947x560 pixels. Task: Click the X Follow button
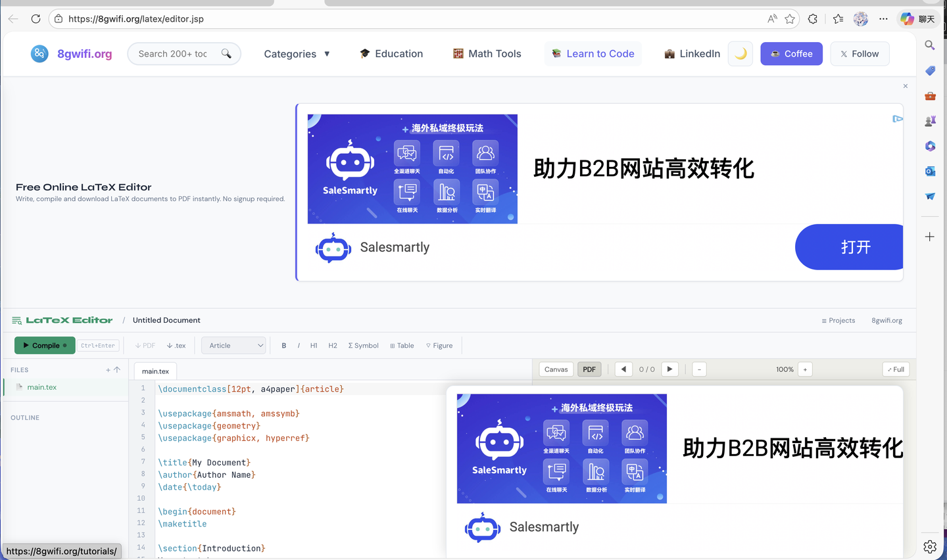(860, 54)
